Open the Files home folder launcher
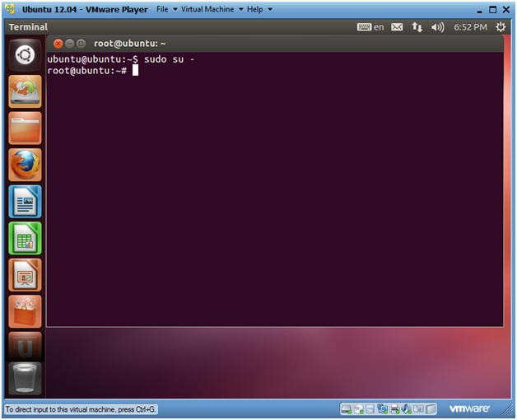517x420 pixels. point(25,128)
